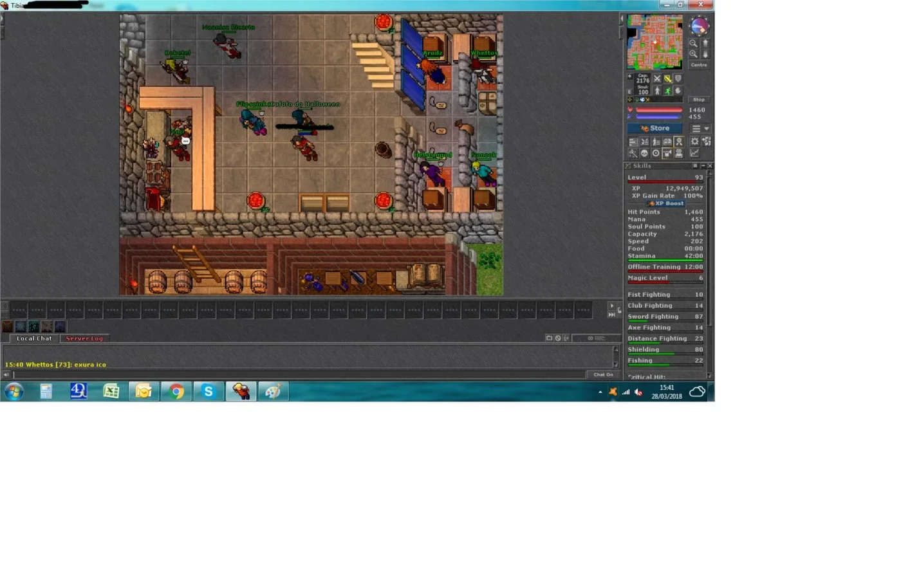
Task: Click the Shielding skill row
Action: coord(665,349)
